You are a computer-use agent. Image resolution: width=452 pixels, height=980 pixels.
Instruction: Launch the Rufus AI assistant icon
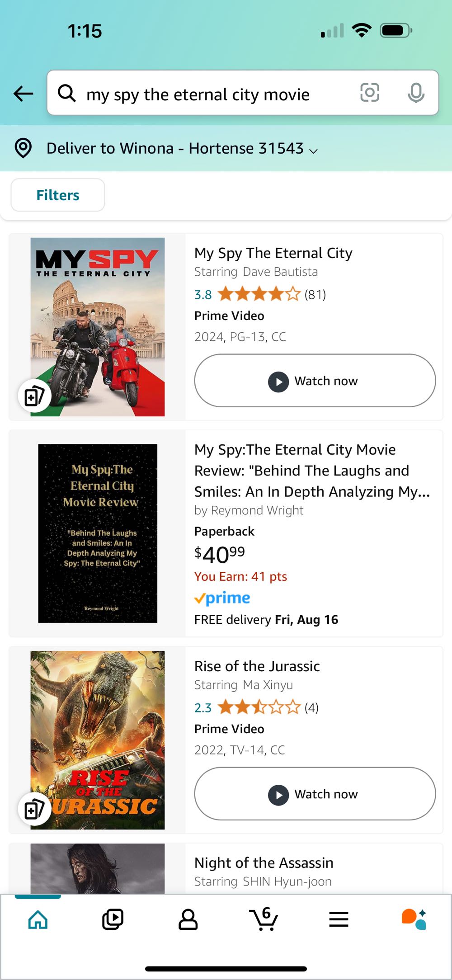(414, 919)
